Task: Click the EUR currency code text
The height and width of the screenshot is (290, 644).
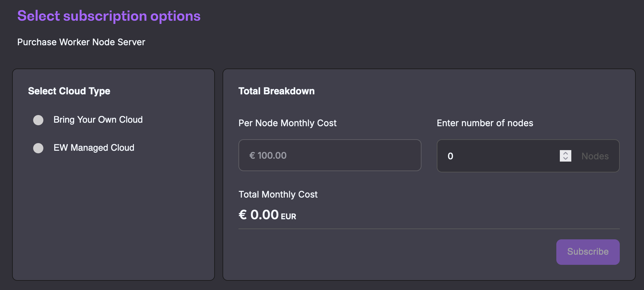Action: pyautogui.click(x=288, y=217)
